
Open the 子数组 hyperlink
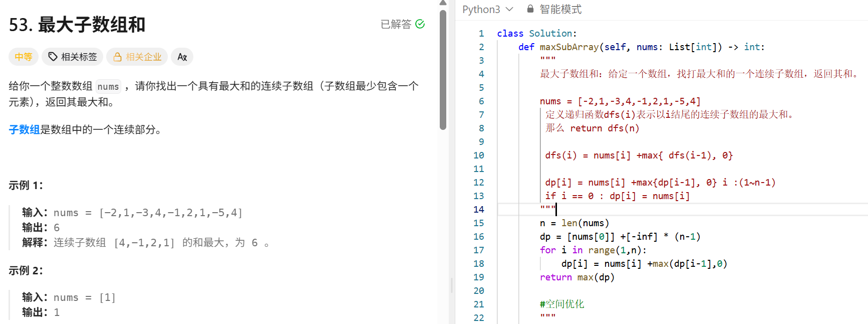coord(24,129)
